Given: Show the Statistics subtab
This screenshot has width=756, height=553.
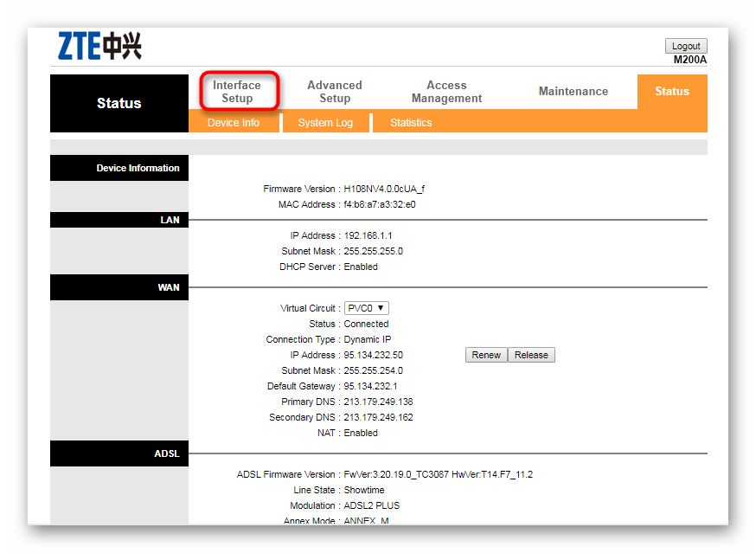Looking at the screenshot, I should [x=411, y=123].
